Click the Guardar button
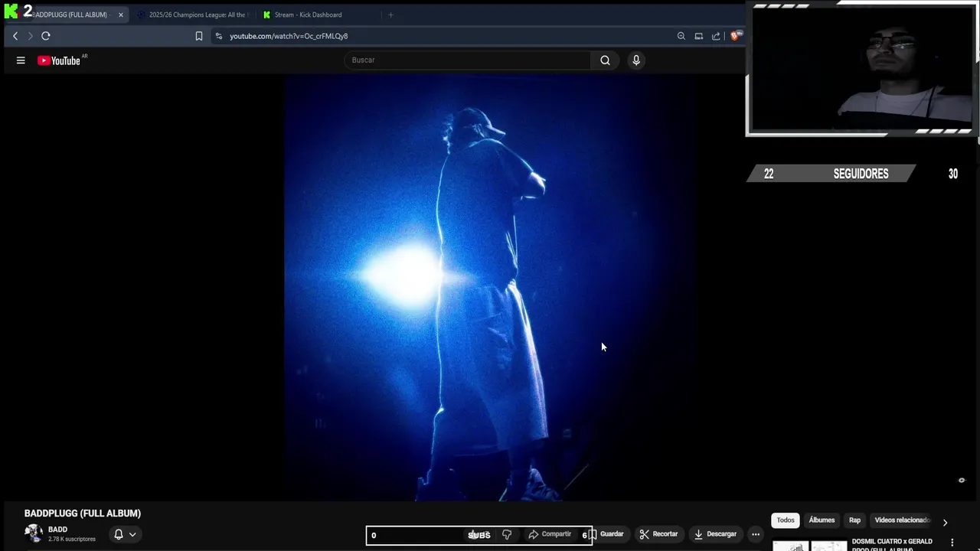This screenshot has height=551, width=980. point(606,534)
